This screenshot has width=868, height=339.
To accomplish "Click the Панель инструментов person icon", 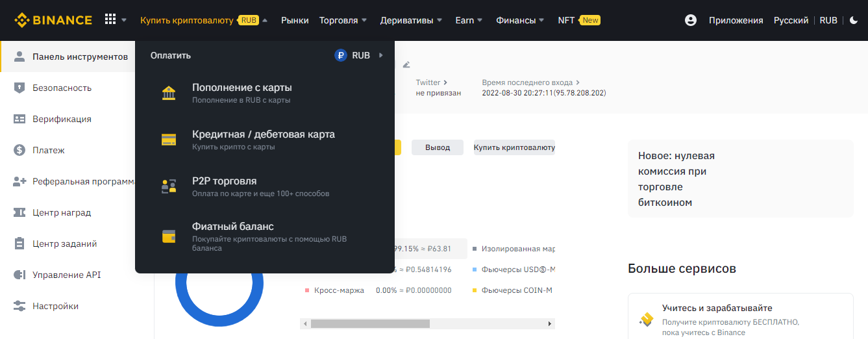I will pos(19,56).
